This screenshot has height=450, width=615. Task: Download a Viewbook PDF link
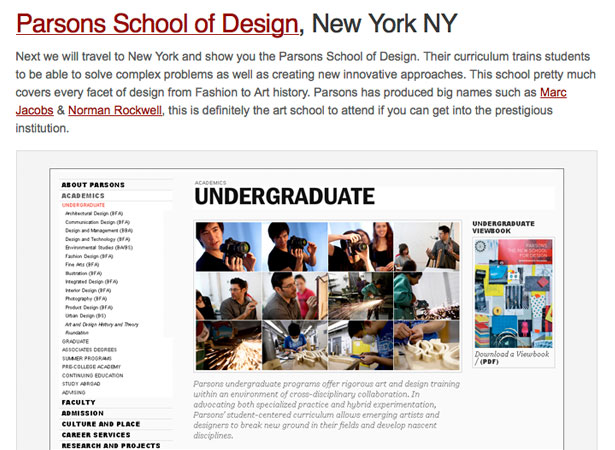point(512,357)
